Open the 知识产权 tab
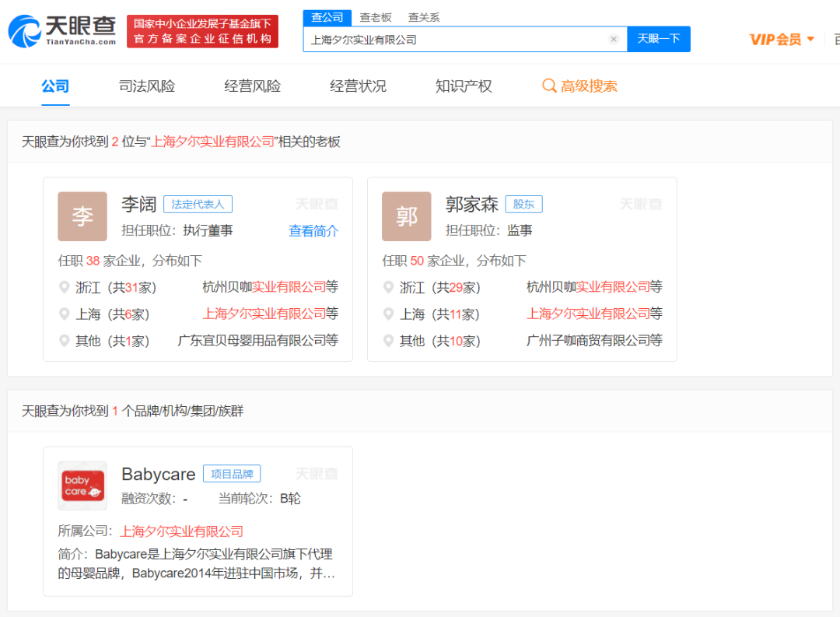The width and height of the screenshot is (840, 617). tap(464, 86)
